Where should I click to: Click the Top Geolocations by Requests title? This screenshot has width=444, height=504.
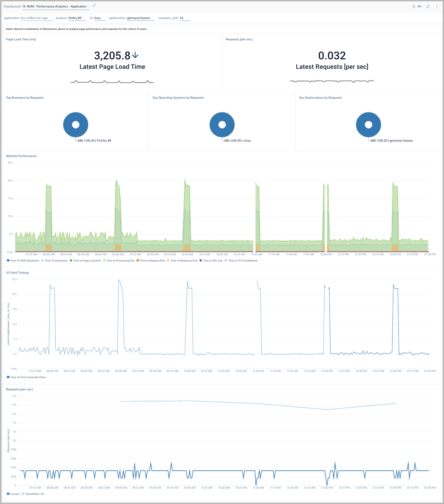pos(320,98)
